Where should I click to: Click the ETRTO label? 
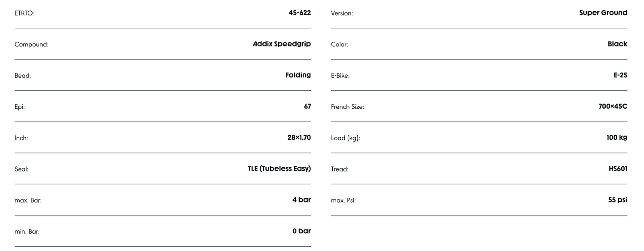pos(24,13)
